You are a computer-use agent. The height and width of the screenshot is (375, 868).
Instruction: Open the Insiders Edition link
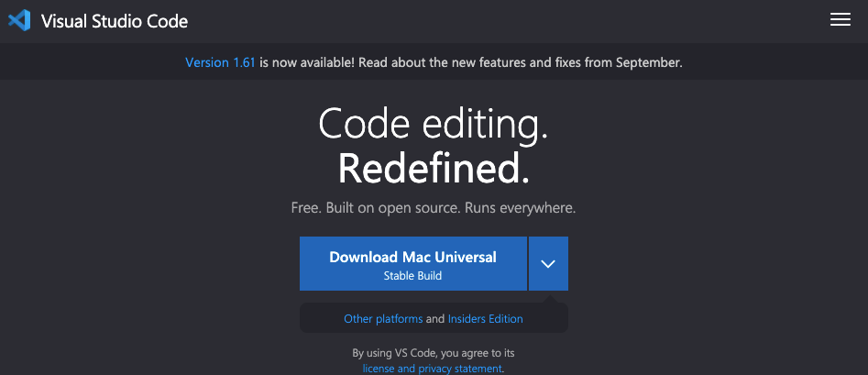pos(485,319)
